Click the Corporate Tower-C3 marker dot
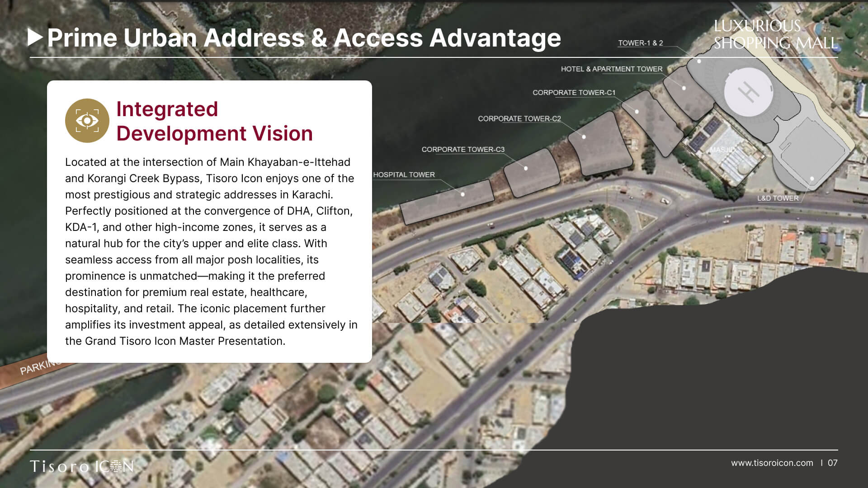Image resolution: width=868 pixels, height=488 pixels. point(526,168)
